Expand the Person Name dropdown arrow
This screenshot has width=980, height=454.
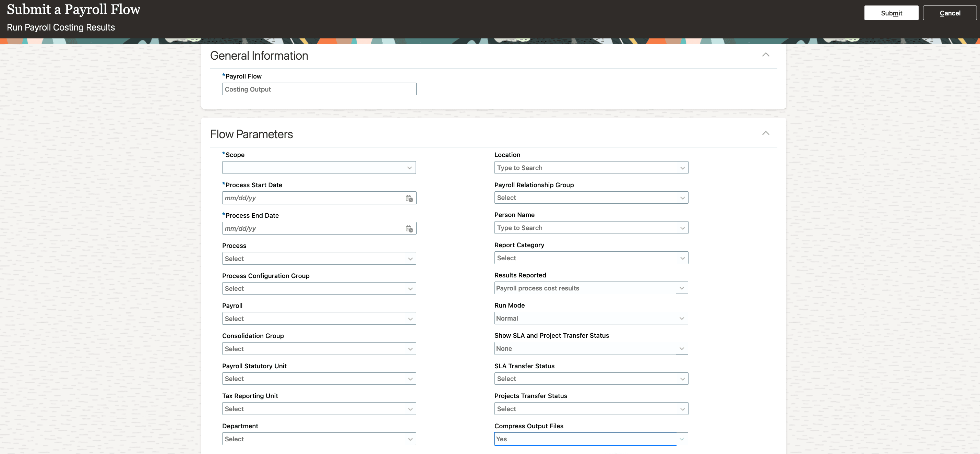(x=682, y=228)
